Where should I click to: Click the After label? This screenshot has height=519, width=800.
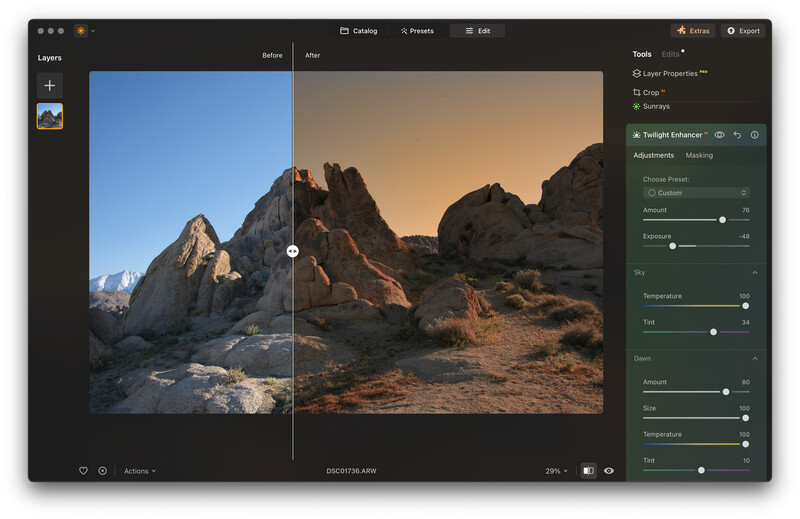point(312,55)
